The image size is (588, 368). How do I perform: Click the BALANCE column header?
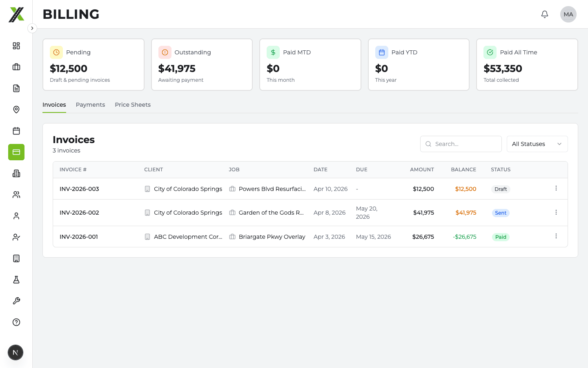pyautogui.click(x=463, y=170)
